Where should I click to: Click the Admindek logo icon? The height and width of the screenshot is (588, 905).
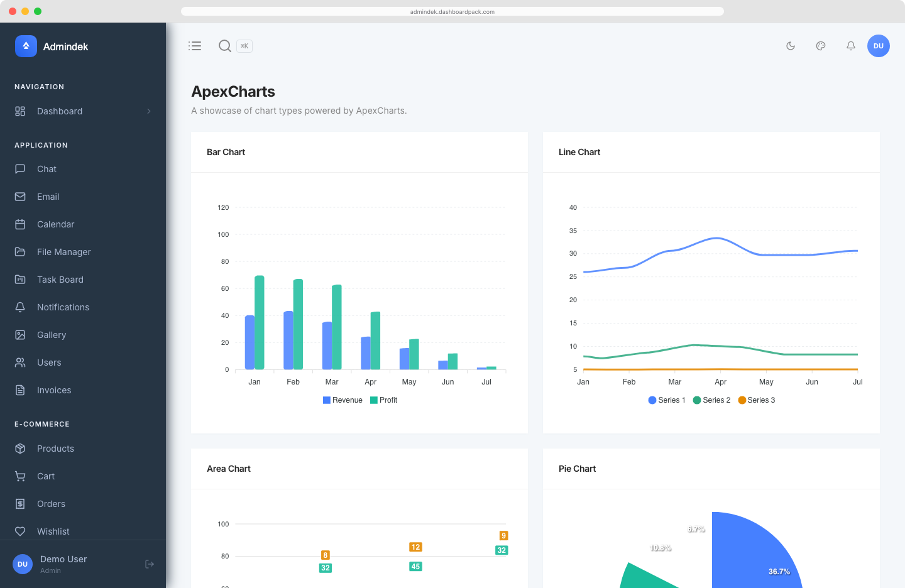(x=26, y=46)
